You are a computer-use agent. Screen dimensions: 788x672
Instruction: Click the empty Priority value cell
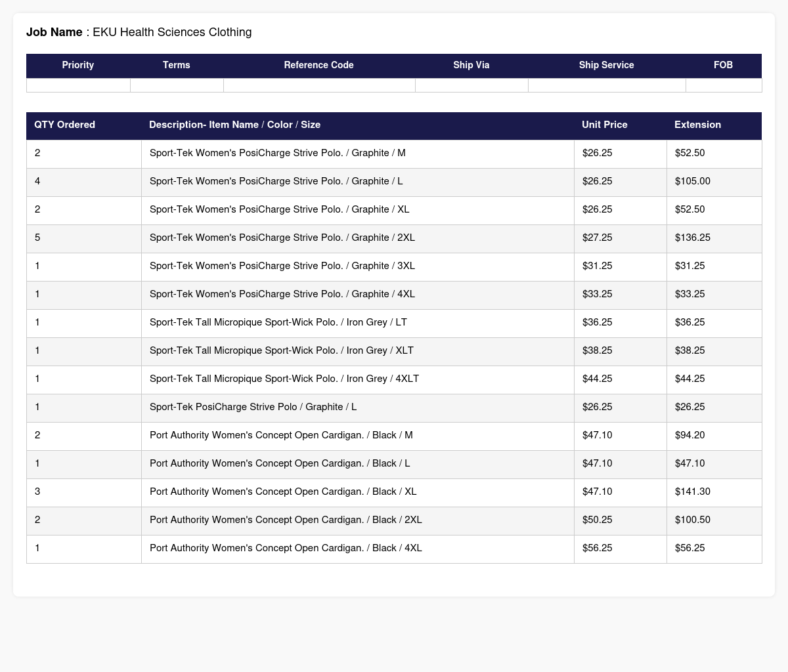tap(79, 85)
